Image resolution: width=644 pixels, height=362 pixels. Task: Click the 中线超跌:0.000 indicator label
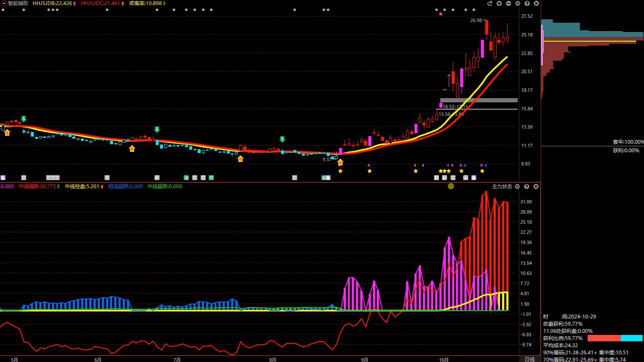click(165, 186)
